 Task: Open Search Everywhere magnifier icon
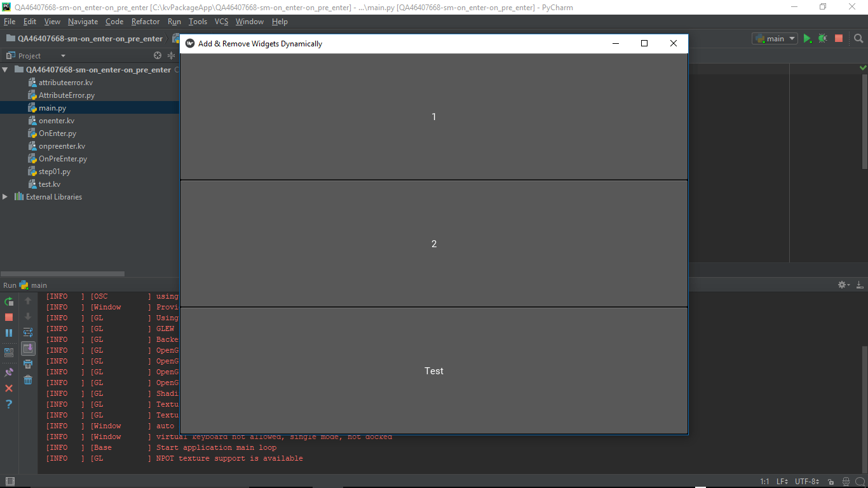858,38
